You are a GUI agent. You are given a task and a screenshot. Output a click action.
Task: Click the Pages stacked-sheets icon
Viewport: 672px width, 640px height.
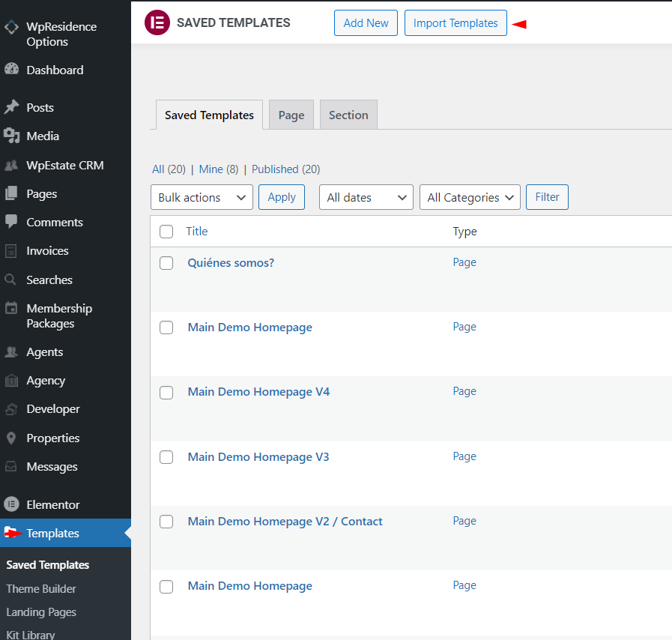click(11, 193)
